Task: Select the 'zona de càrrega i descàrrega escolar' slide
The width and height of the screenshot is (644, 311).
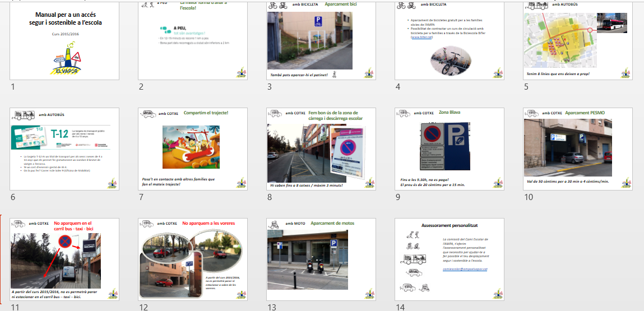Action: [321, 149]
